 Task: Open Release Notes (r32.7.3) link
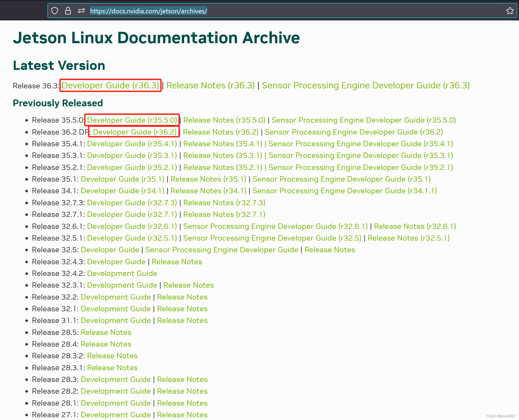click(224, 203)
